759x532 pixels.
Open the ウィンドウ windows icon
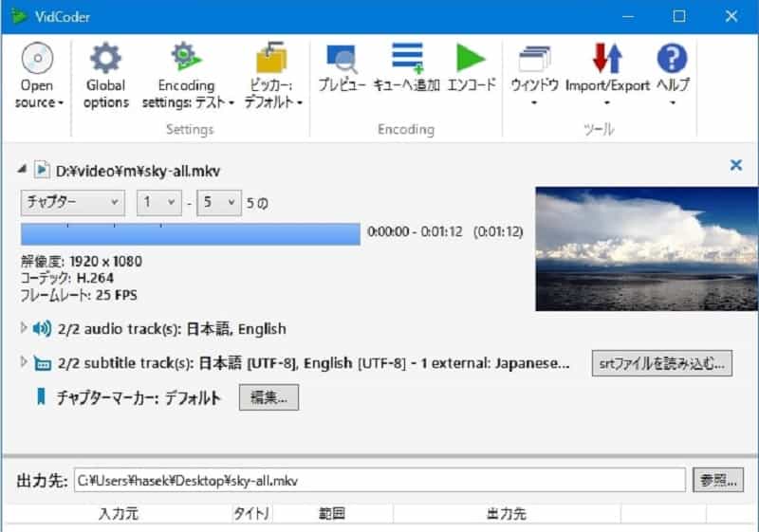coord(534,59)
